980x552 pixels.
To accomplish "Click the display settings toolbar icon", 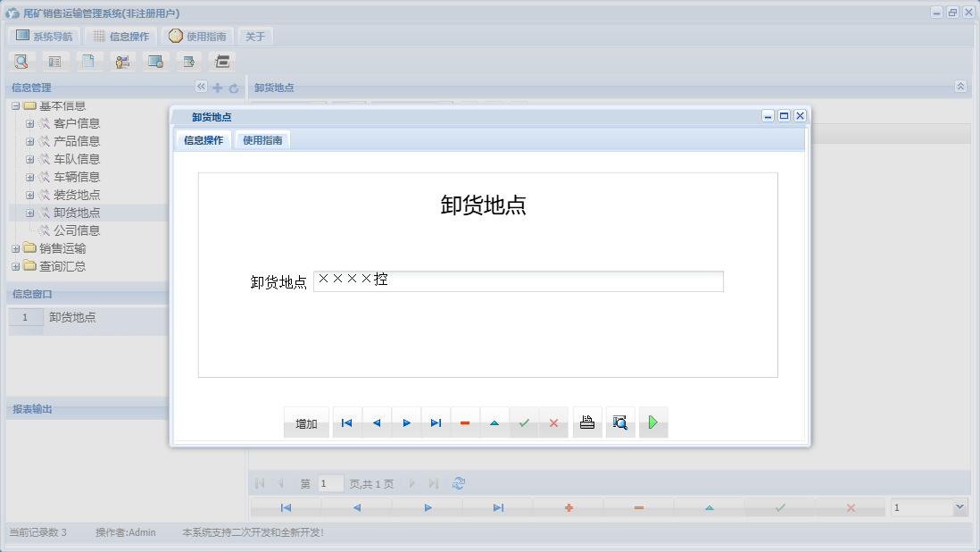I will coord(155,61).
